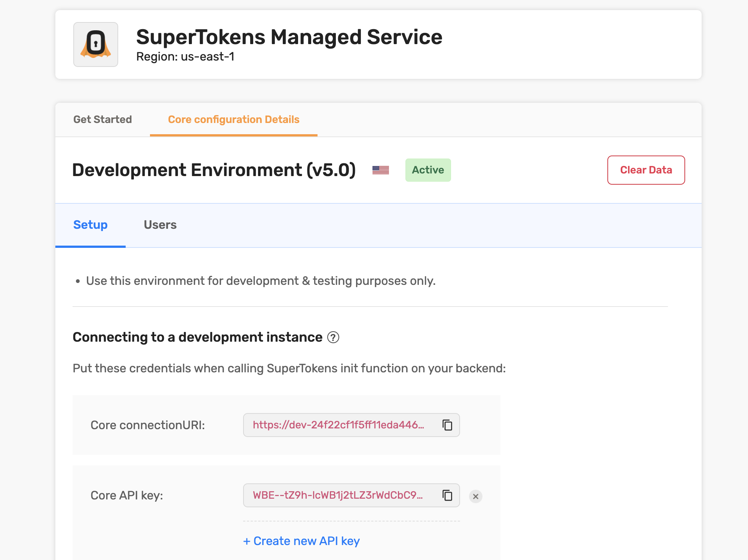Click the Clear Data button
748x560 pixels.
coord(646,170)
